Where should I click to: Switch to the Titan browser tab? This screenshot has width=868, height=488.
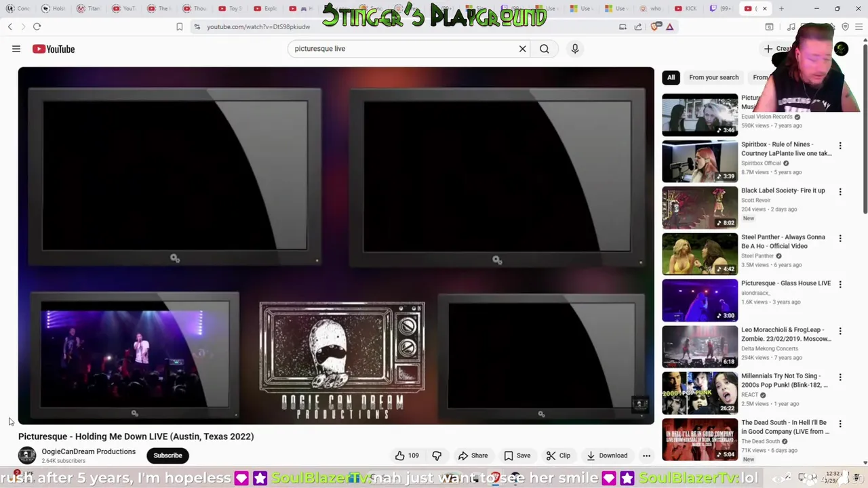point(88,9)
